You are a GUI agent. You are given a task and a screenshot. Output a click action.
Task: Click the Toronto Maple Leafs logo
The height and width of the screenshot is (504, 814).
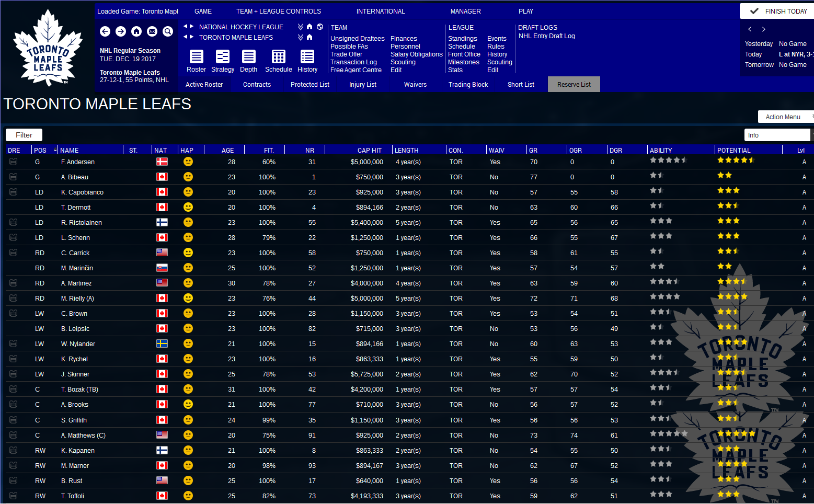click(48, 48)
